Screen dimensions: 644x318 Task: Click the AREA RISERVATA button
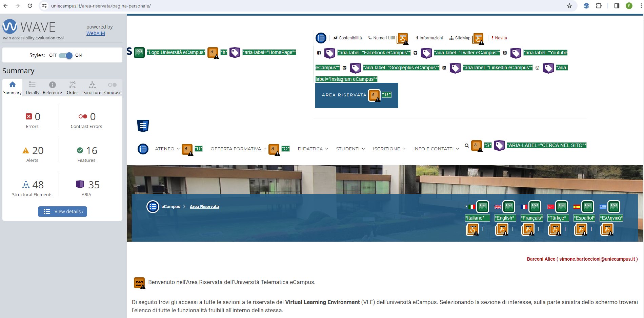(357, 95)
